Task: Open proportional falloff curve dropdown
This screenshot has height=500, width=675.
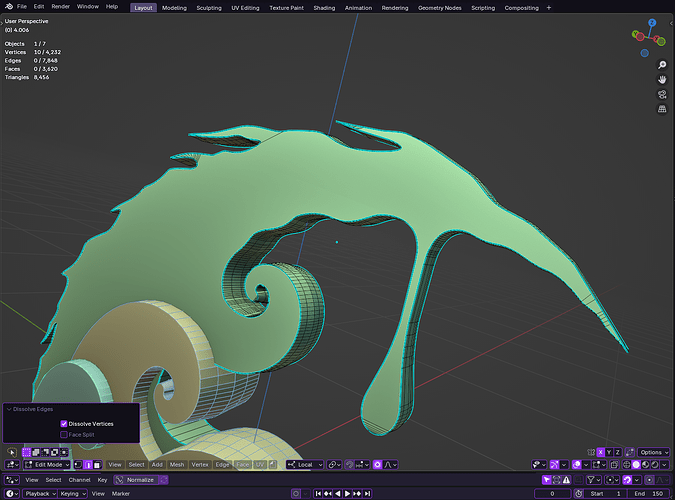Action: (x=390, y=465)
